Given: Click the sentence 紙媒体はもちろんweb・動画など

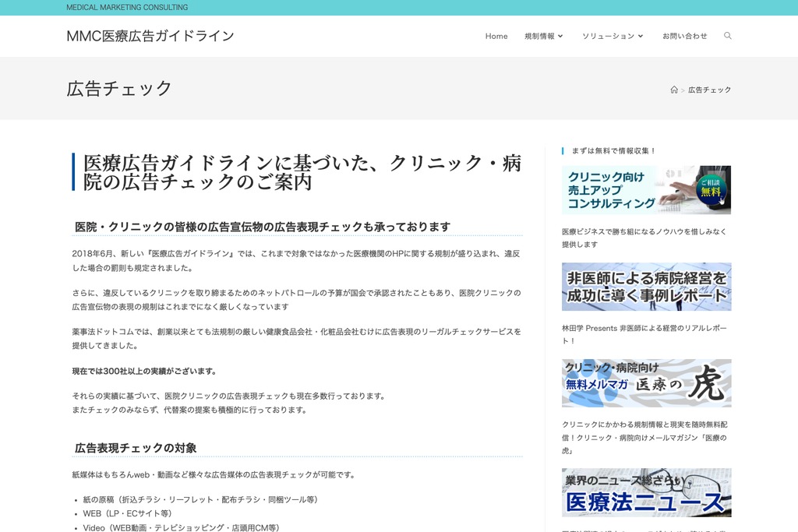Looking at the screenshot, I should 214,474.
